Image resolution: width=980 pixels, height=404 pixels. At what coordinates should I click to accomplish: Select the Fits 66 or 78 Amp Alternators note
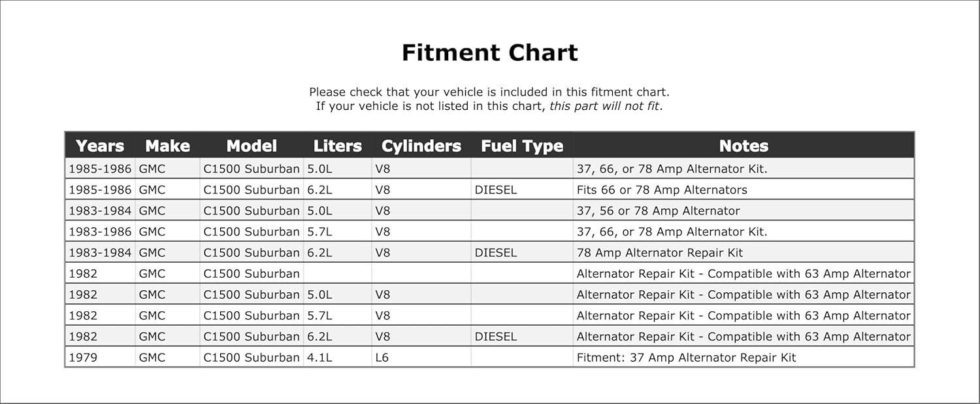coord(662,190)
